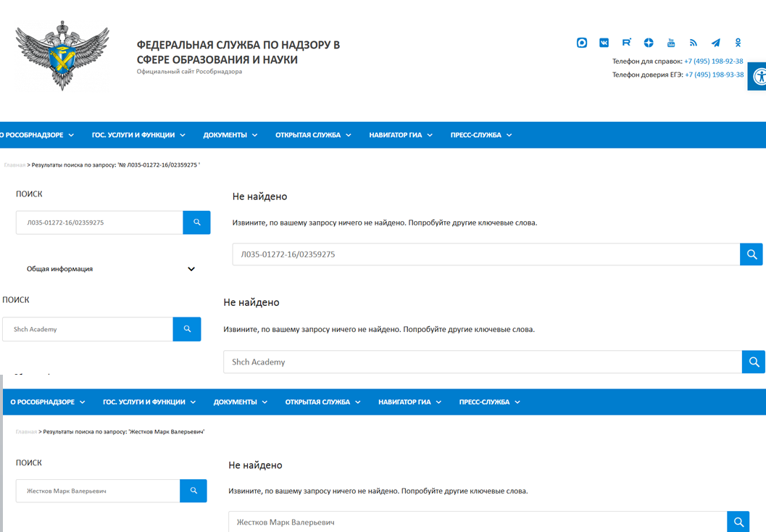Open the Rutube channel icon
766x532 pixels.
tap(626, 43)
